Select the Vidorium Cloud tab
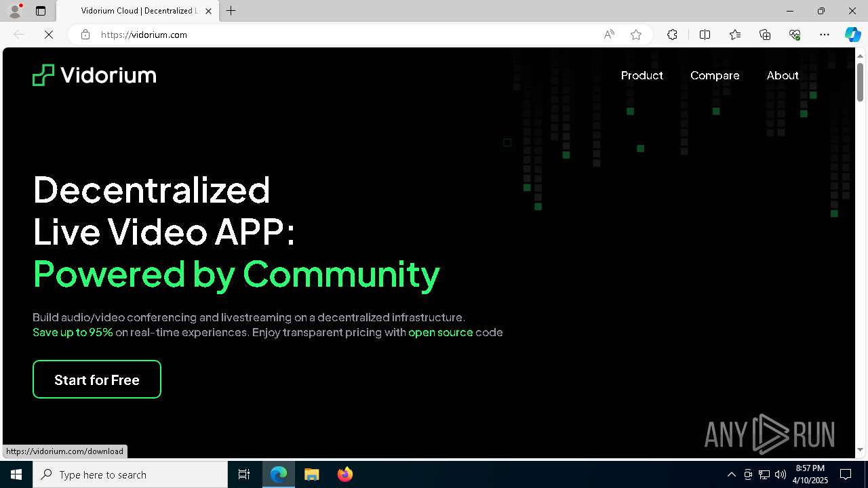This screenshot has width=868, height=488. [138, 11]
